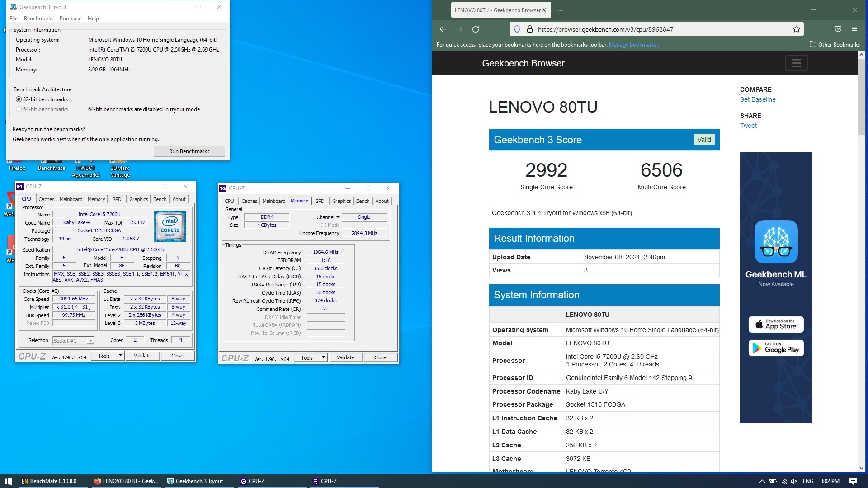
Task: Click the browser page vertical scrollbar
Action: [861, 96]
